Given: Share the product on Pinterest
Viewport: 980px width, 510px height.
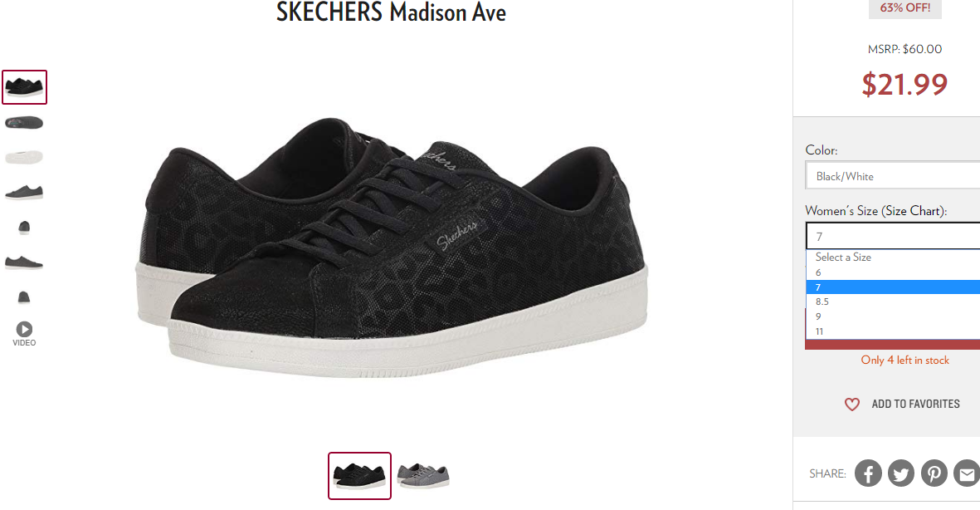Looking at the screenshot, I should [x=934, y=473].
